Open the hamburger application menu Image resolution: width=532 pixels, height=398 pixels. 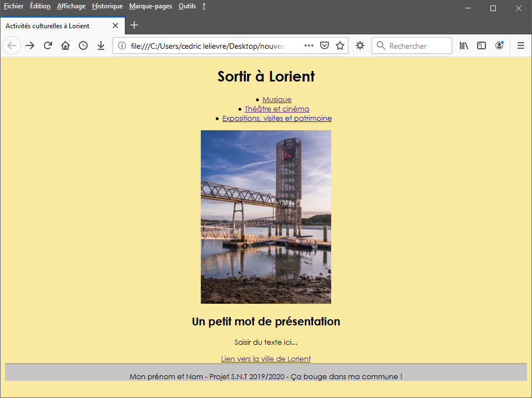coord(521,45)
